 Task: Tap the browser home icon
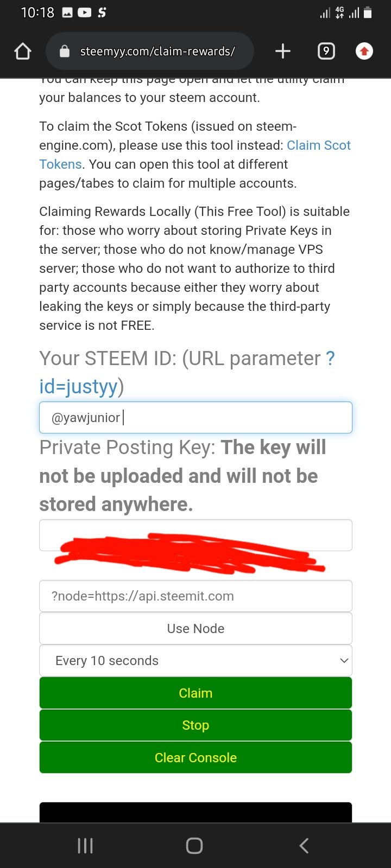[23, 52]
